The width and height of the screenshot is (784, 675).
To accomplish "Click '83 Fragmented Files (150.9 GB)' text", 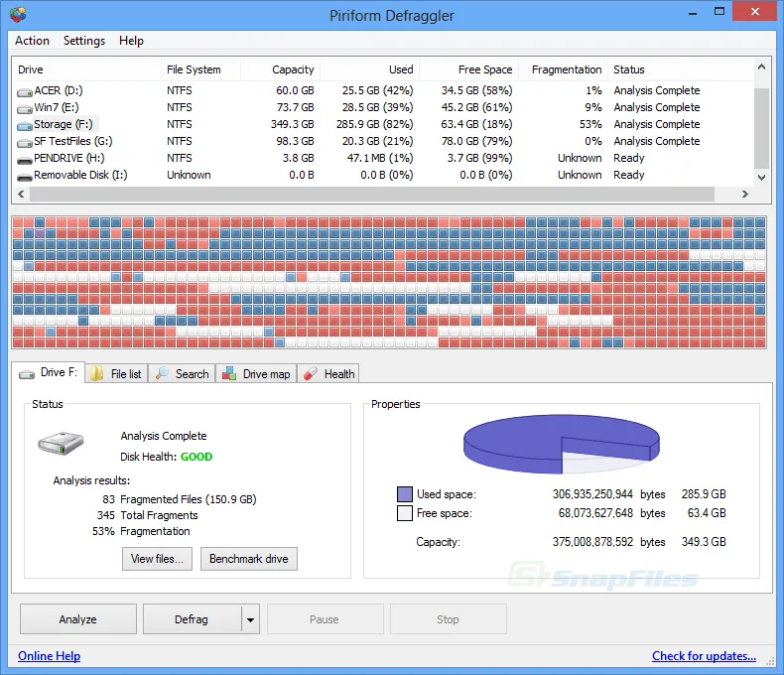I will (180, 499).
